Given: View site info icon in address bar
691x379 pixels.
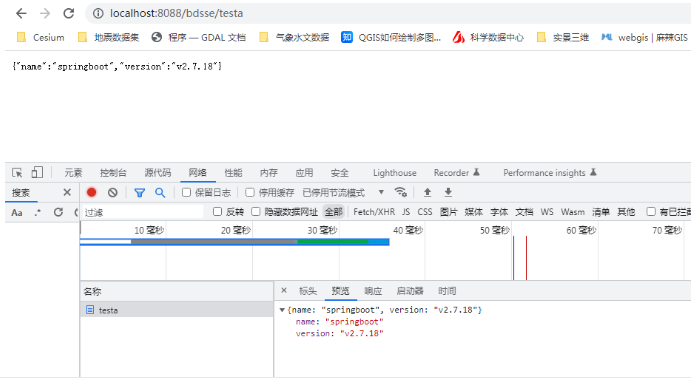Looking at the screenshot, I should point(98,14).
